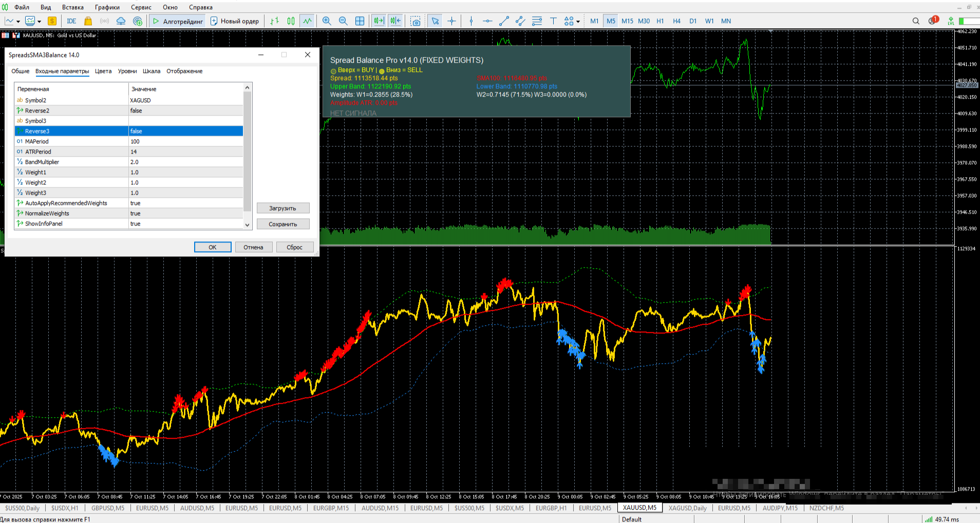Click Загрузить to load parameters

click(x=283, y=208)
